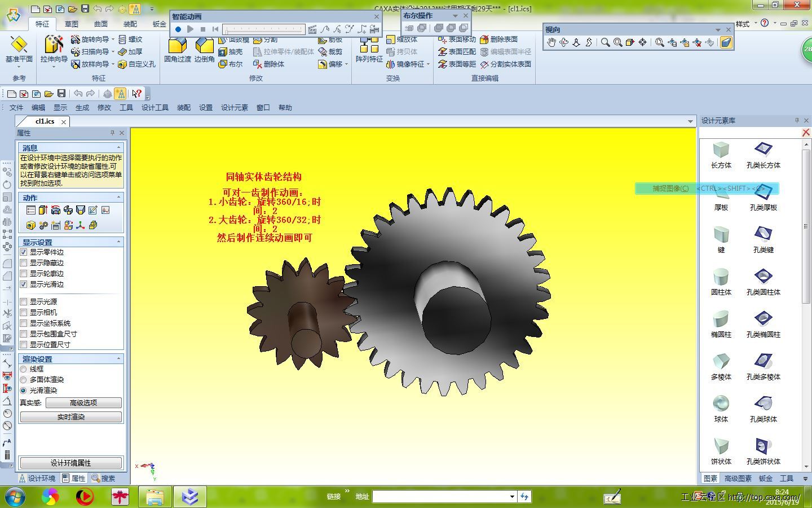Select the 键 key shape element
The width and height of the screenshot is (812, 508).
click(x=721, y=240)
